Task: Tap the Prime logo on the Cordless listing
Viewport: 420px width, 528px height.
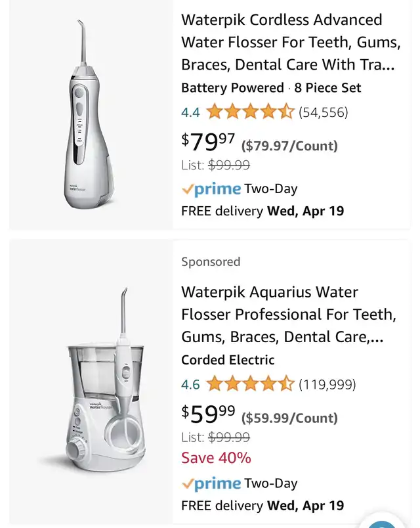Action: (211, 189)
